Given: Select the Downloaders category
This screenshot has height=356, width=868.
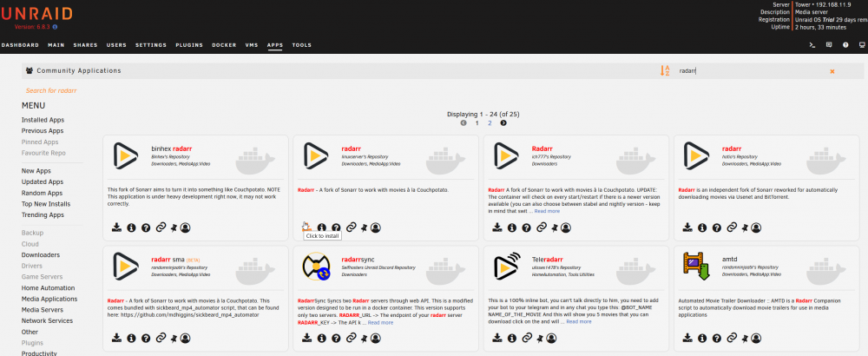Looking at the screenshot, I should click(x=41, y=255).
